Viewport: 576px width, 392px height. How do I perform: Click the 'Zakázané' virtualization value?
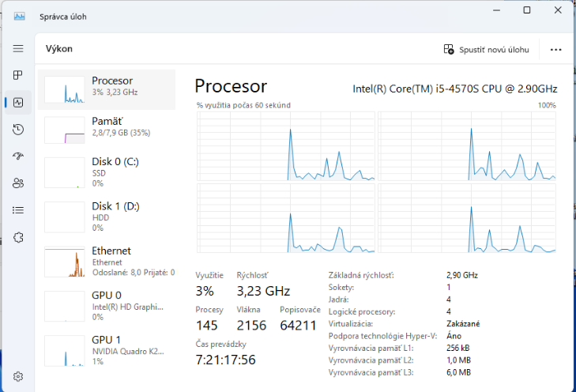(463, 324)
